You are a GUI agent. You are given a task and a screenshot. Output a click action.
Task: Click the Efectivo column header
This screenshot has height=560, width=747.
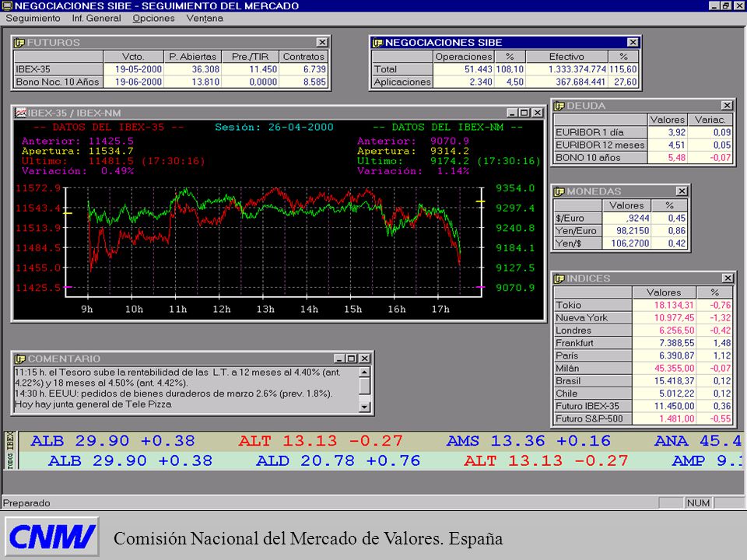pyautogui.click(x=566, y=57)
